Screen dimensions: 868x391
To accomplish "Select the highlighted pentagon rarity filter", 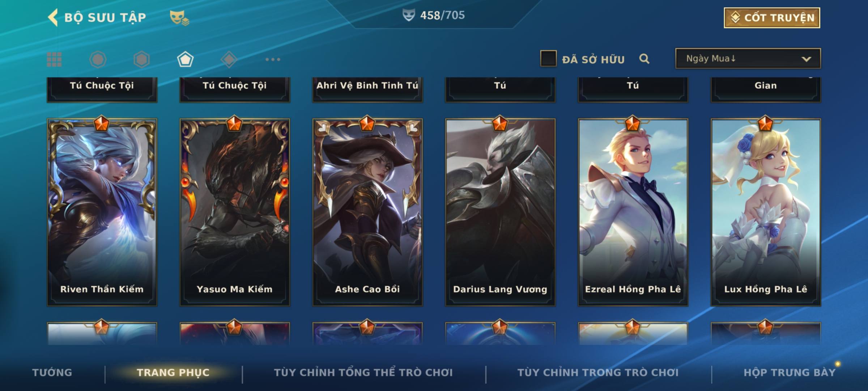I will 185,59.
